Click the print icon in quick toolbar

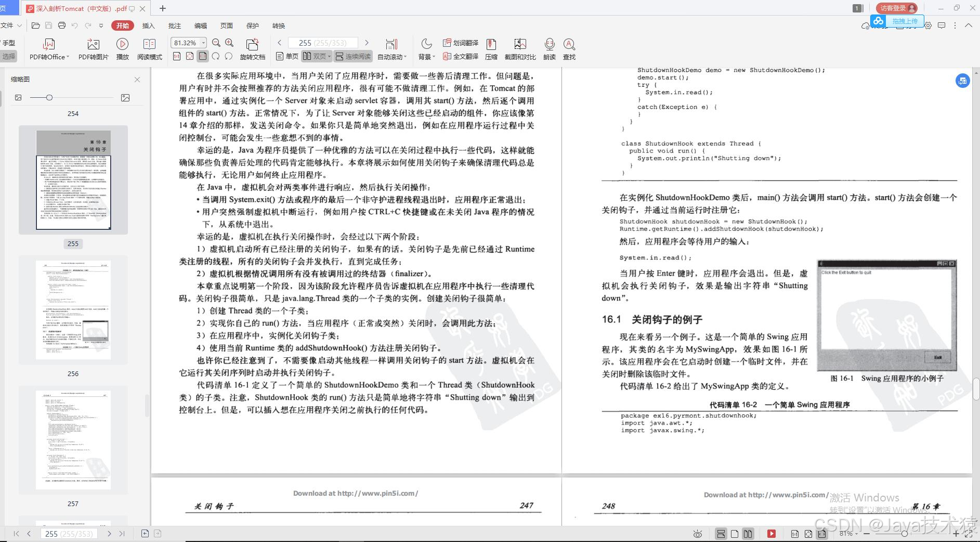(x=62, y=25)
